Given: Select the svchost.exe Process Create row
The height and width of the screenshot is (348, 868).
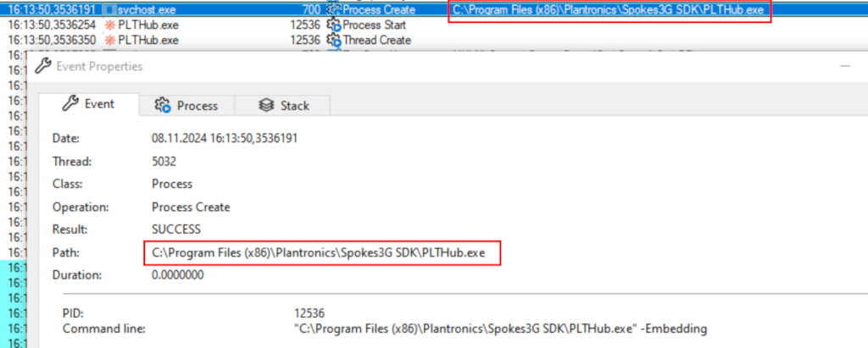Looking at the screenshot, I should 434,9.
